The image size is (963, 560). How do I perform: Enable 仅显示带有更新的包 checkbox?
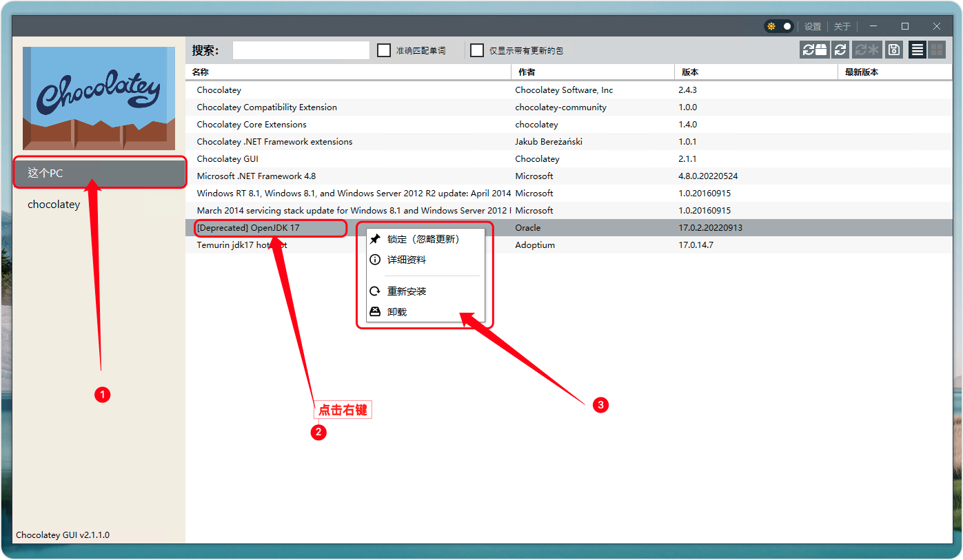(476, 50)
